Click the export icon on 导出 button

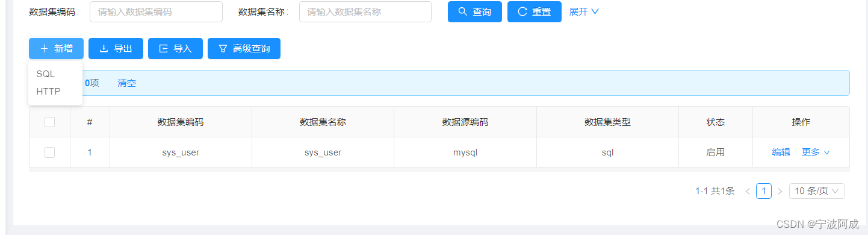[x=104, y=49]
